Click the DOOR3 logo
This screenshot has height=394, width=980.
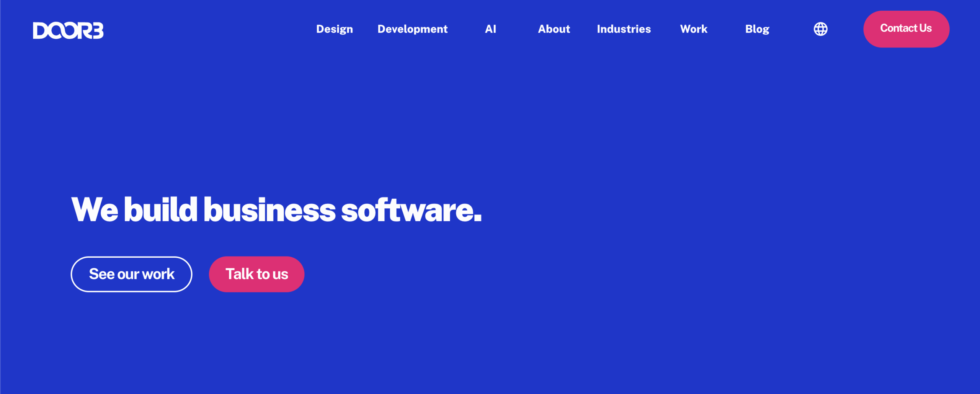pyautogui.click(x=68, y=30)
